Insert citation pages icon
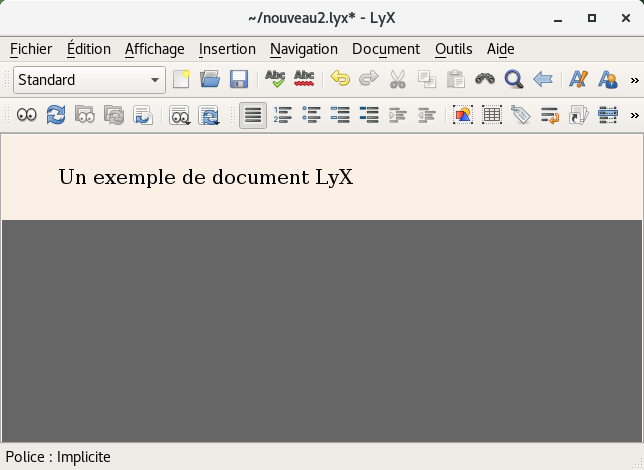644x470 pixels. click(578, 115)
